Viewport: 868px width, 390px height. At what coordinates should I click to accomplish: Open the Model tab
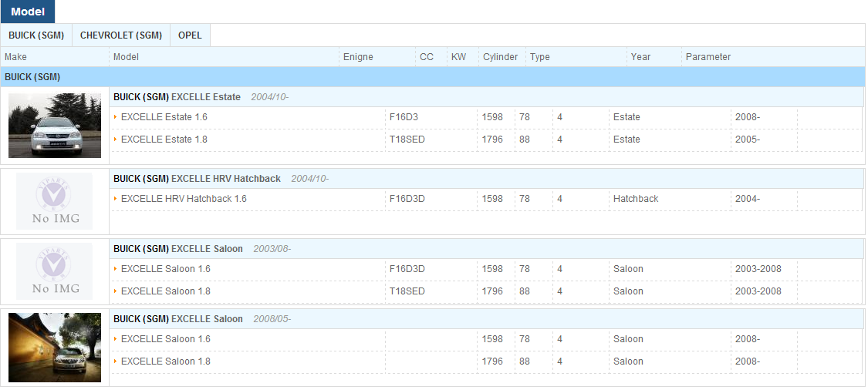(28, 12)
